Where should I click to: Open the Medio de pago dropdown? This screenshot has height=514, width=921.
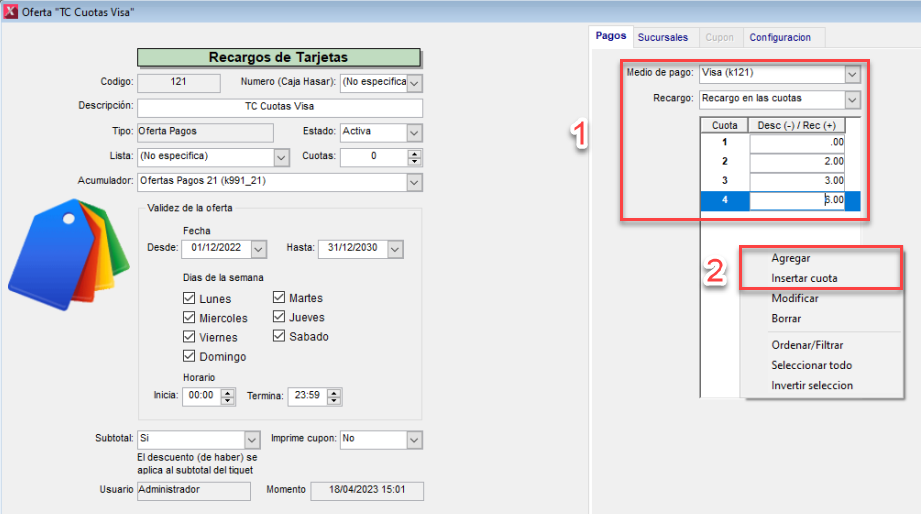(x=851, y=74)
